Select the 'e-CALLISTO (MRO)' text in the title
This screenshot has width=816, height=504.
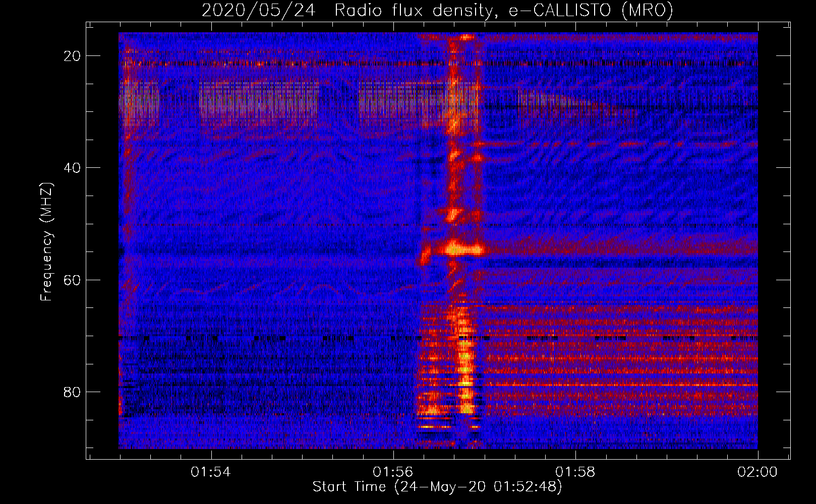tap(591, 11)
